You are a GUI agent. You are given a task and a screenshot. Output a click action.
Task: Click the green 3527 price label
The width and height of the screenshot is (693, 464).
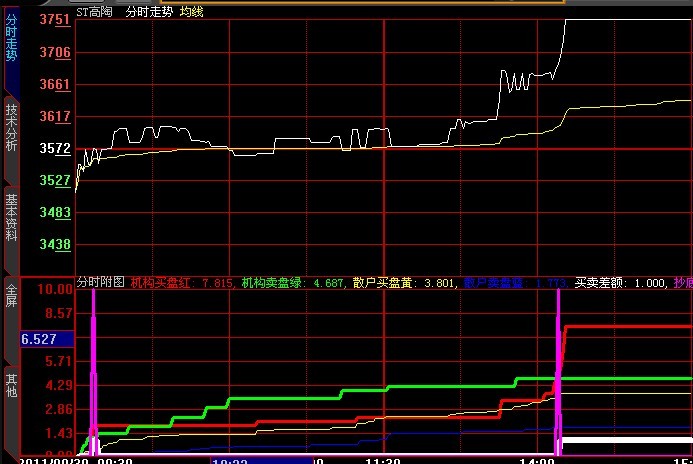55,180
